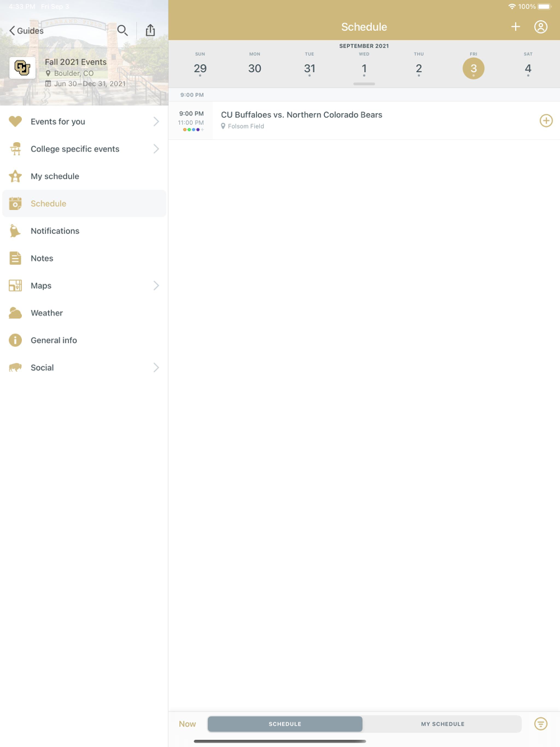Open General info menu item
Viewport: 560px width, 747px height.
[x=84, y=340]
